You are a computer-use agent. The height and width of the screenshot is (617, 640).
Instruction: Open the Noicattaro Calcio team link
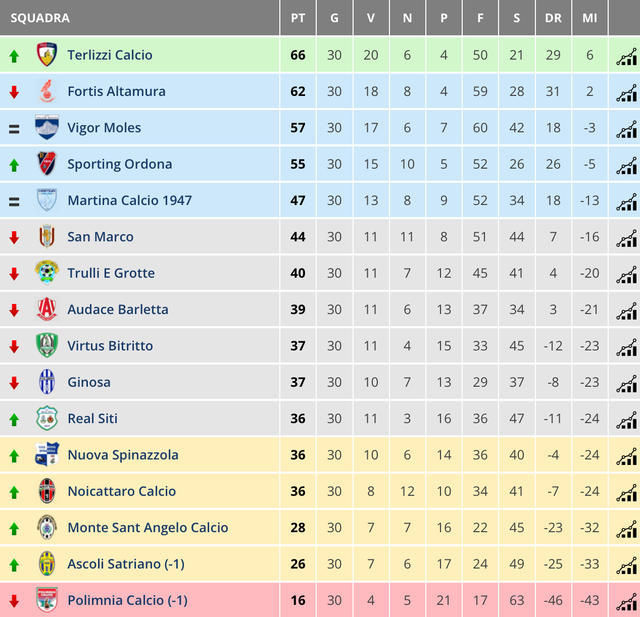[122, 491]
